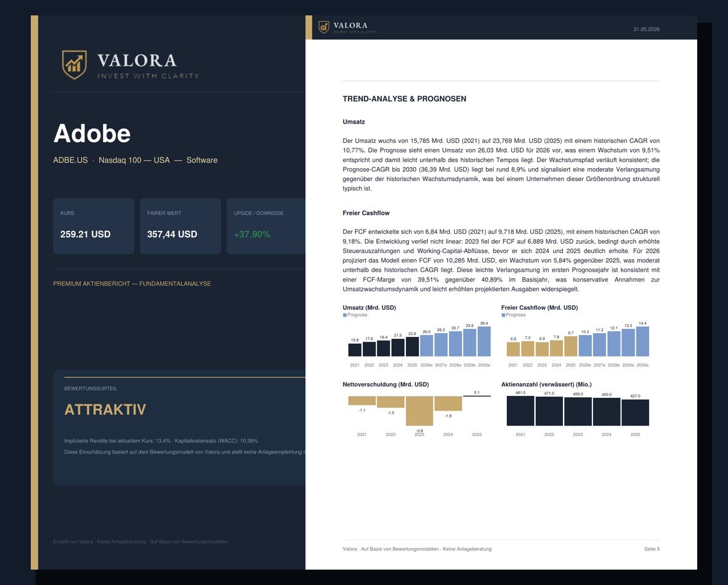Click the KURS card label
Viewport: 728px width, 585px height.
[67, 213]
